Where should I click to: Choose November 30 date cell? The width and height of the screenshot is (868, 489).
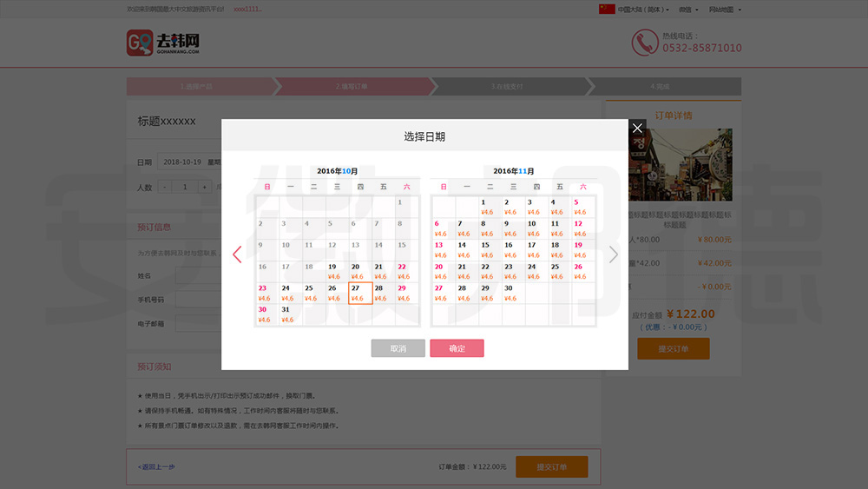pos(513,293)
